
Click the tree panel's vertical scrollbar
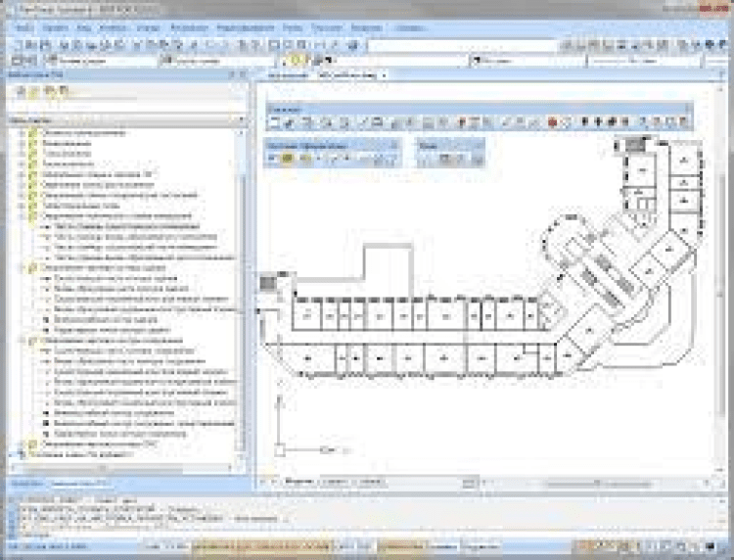[242, 293]
